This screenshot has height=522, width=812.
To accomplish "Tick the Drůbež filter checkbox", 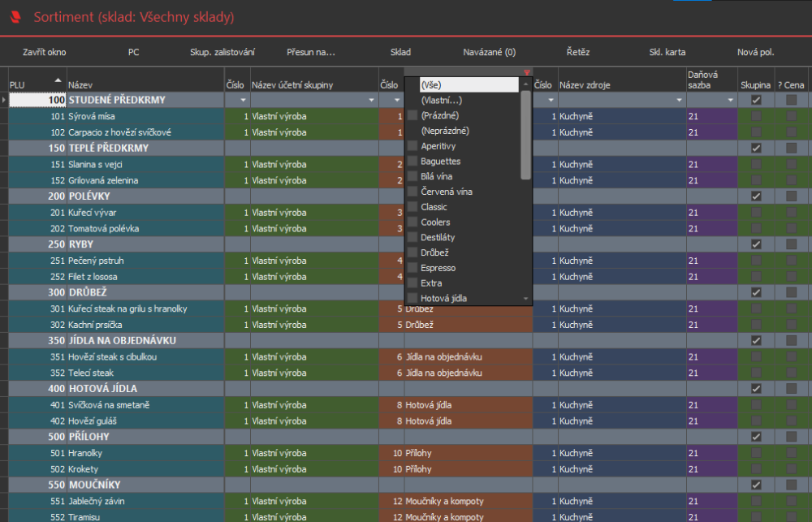I will pyautogui.click(x=412, y=252).
